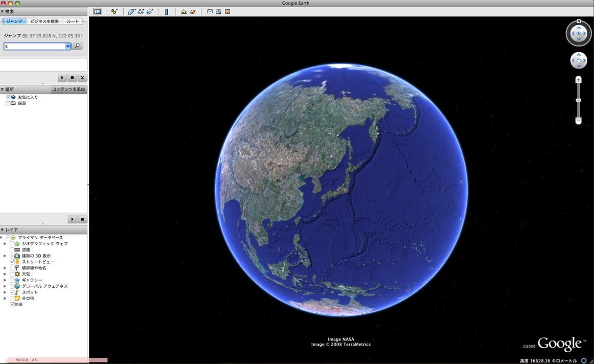Image resolution: width=594 pixels, height=364 pixels.
Task: Switch to the ビジネスを検索 tab
Action: (x=44, y=21)
